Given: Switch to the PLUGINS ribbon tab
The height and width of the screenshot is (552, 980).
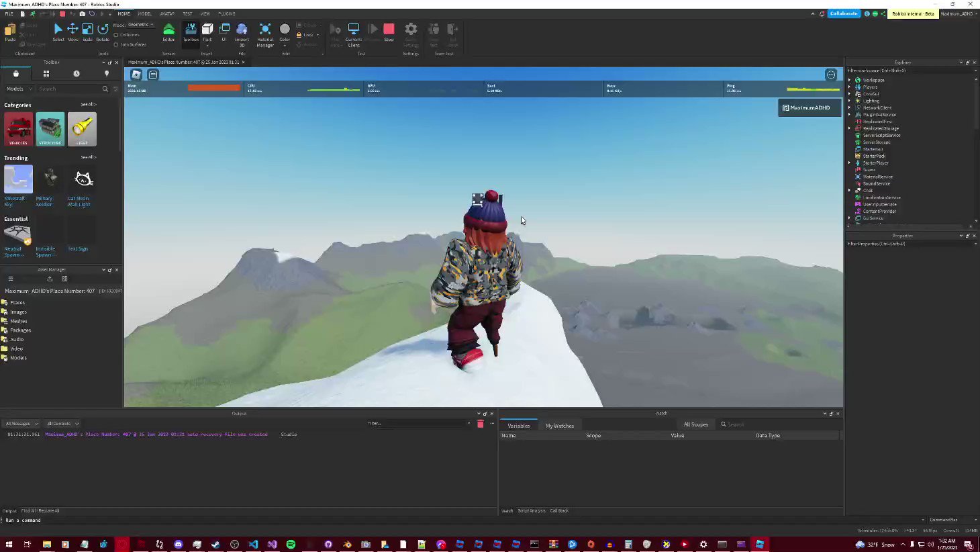Looking at the screenshot, I should point(227,13).
